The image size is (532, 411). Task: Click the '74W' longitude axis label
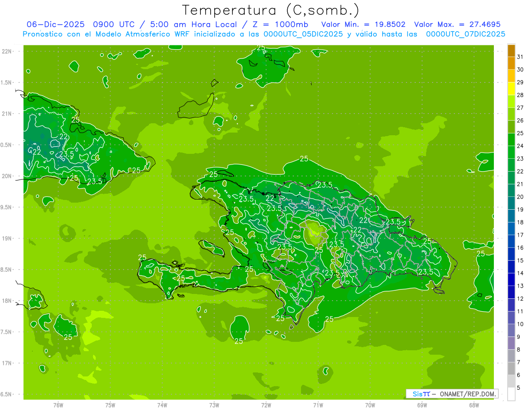point(162,405)
